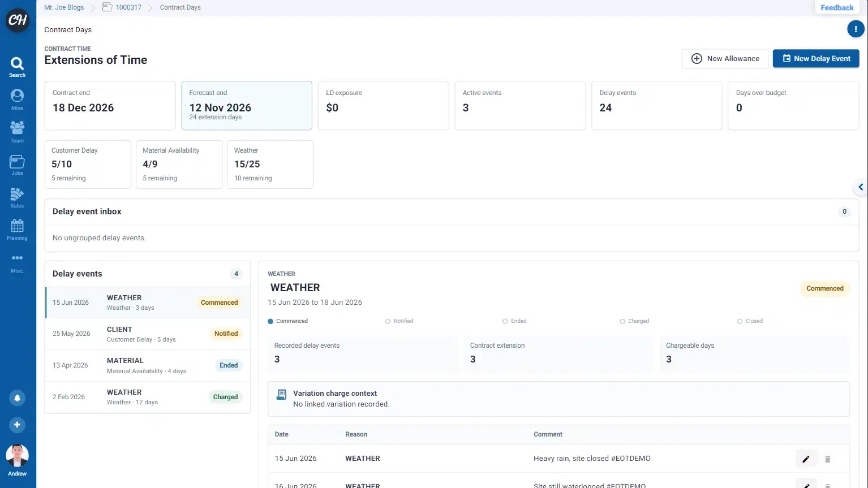
Task: Expand the right side panel chevron
Action: pyautogui.click(x=861, y=187)
